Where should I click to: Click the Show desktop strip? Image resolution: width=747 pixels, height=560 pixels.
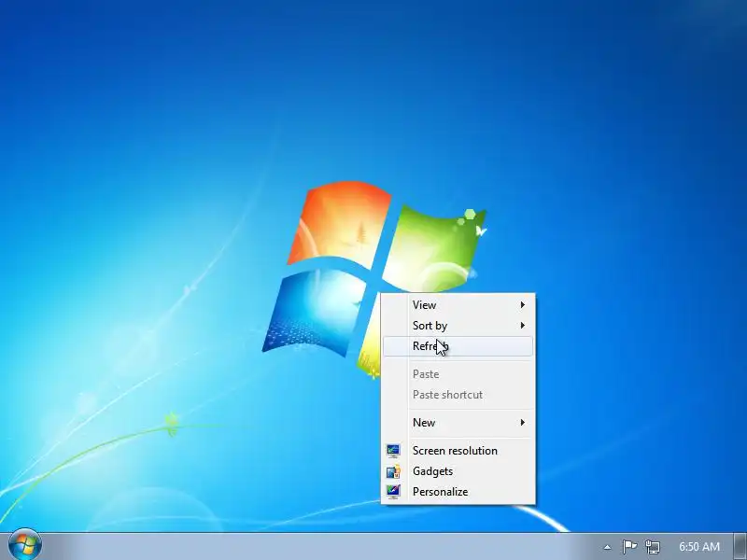[740, 547]
